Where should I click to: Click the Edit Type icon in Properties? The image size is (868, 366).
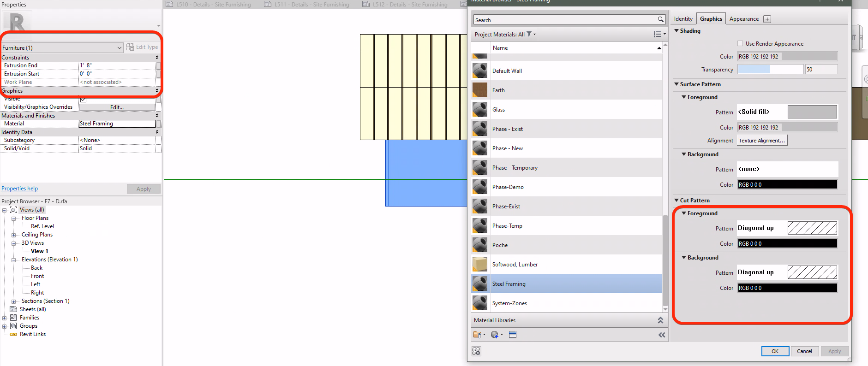click(x=130, y=47)
